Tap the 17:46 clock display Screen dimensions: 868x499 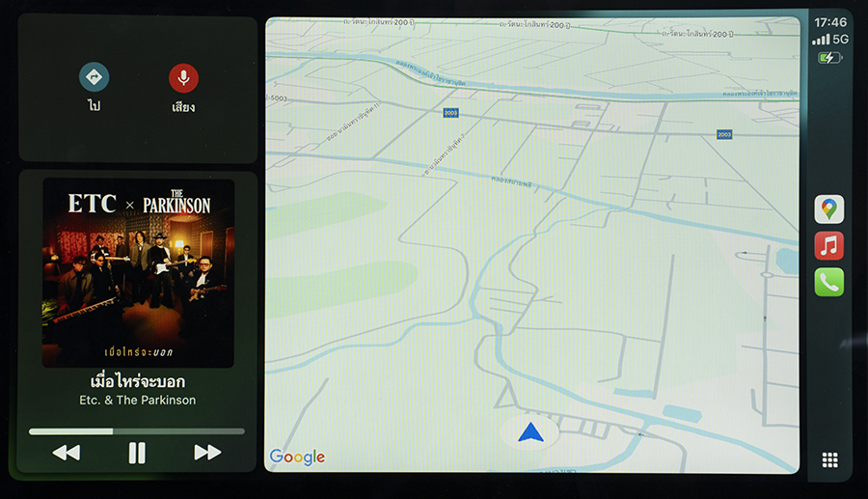(x=829, y=21)
